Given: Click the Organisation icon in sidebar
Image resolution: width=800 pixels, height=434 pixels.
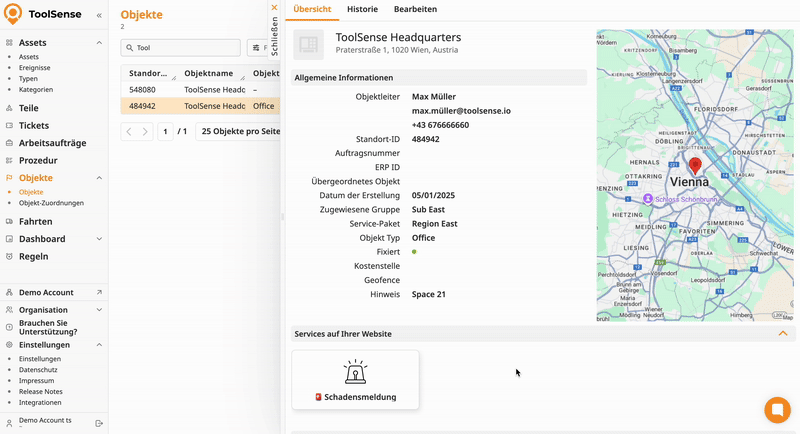Looking at the screenshot, I should tap(9, 310).
